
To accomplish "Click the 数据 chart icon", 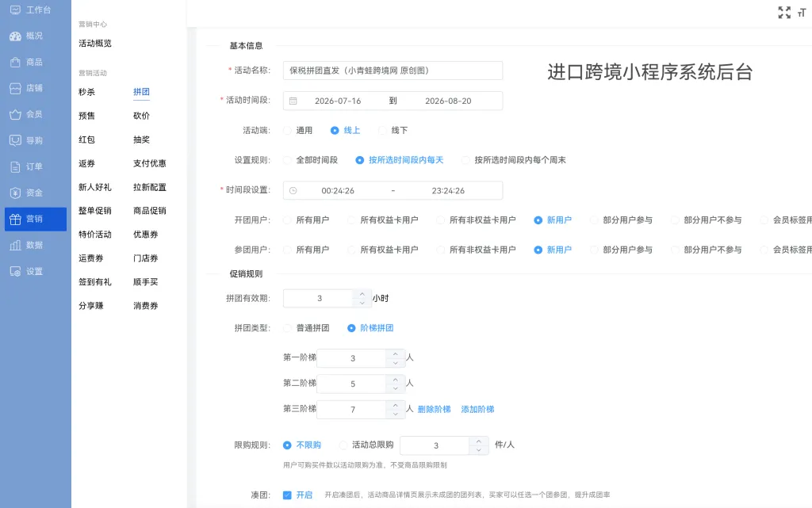I will (16, 245).
